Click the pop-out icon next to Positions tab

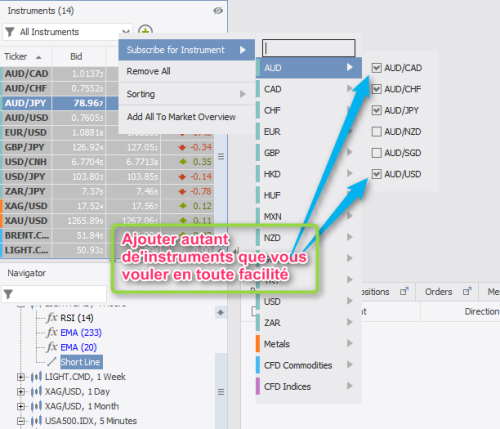tap(404, 291)
